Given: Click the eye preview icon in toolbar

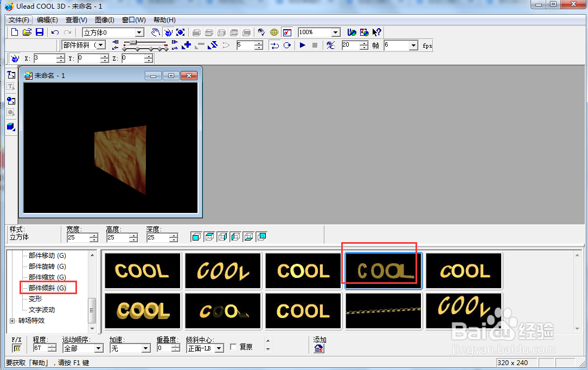Looking at the screenshot, I should 261,32.
